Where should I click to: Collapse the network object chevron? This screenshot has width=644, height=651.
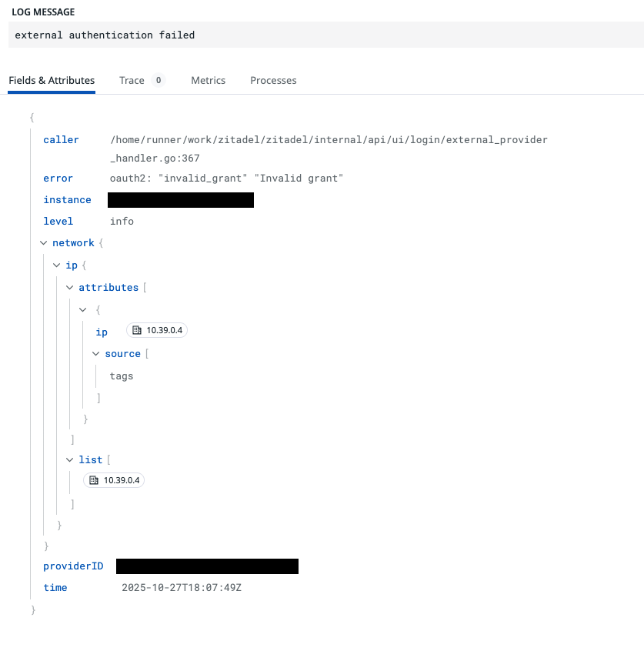pos(44,243)
